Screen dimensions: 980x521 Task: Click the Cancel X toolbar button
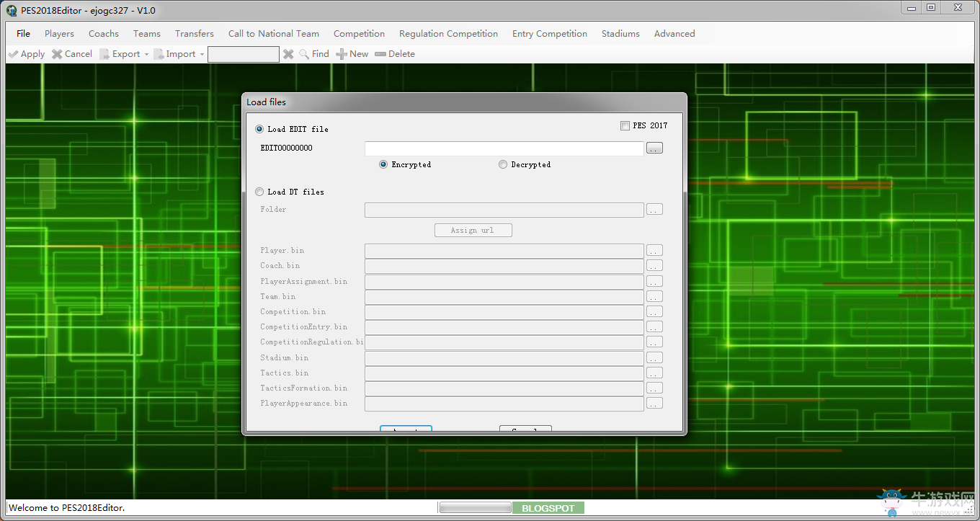[x=72, y=54]
